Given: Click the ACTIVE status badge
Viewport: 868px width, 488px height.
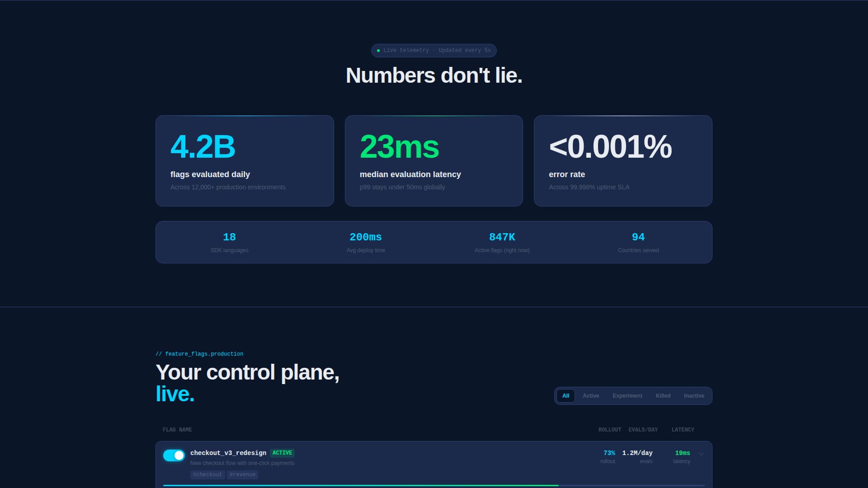Looking at the screenshot, I should (283, 452).
